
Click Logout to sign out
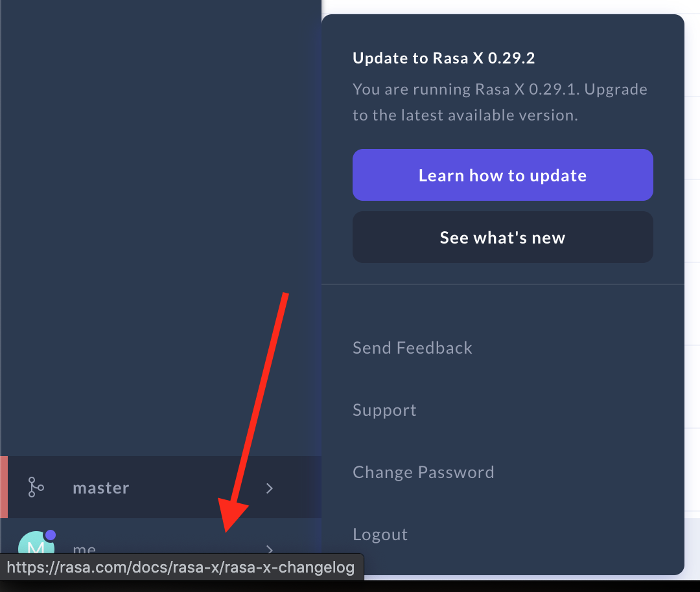(x=380, y=534)
